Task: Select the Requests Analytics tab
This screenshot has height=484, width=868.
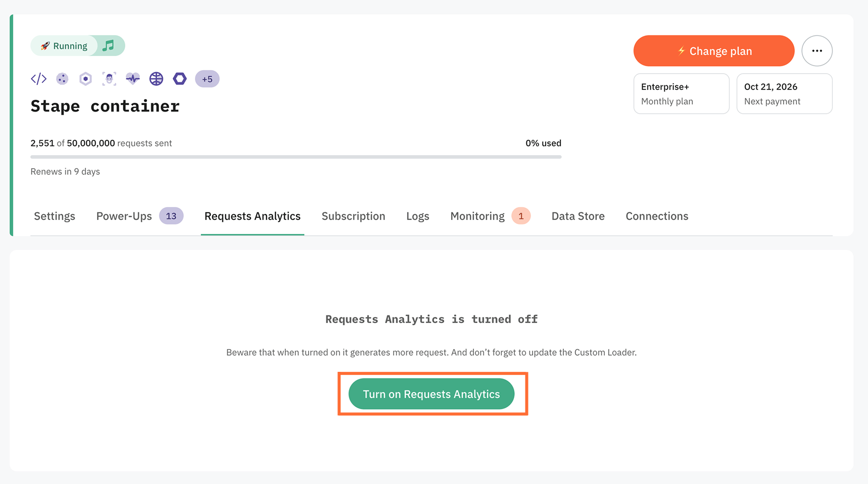Action: 253,216
